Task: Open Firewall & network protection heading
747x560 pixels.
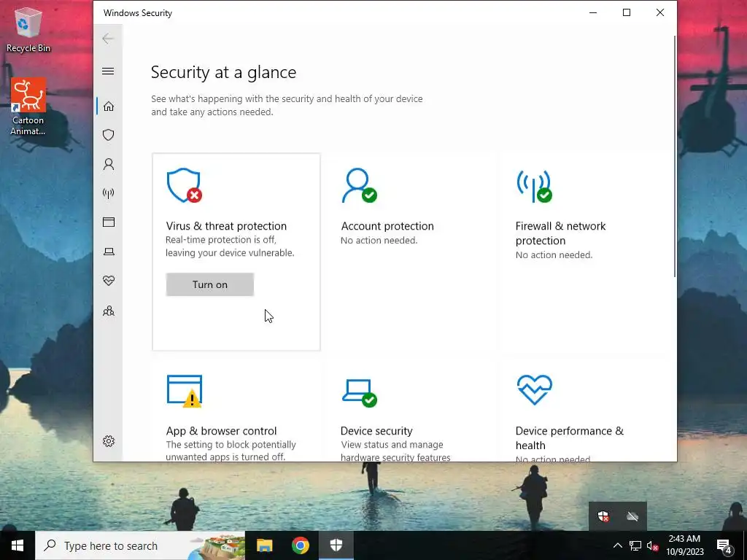Action: click(x=560, y=233)
